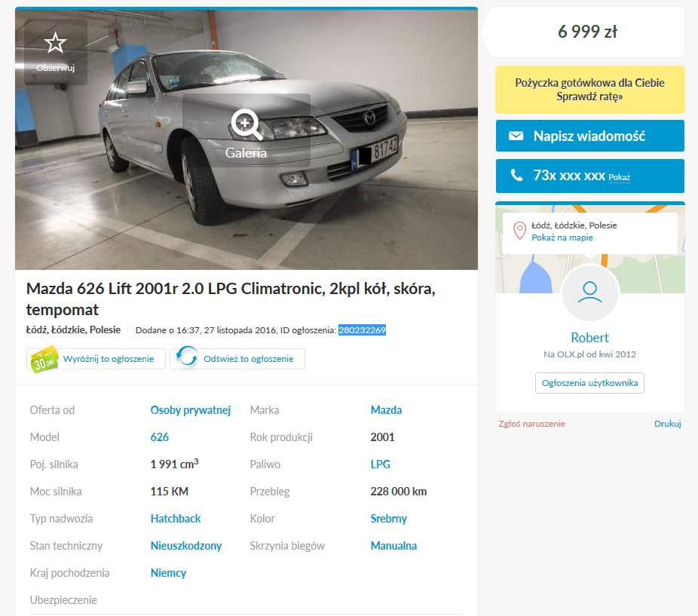Viewport: 698px width, 616px height.
Task: Click the red map pin icon
Action: [519, 231]
